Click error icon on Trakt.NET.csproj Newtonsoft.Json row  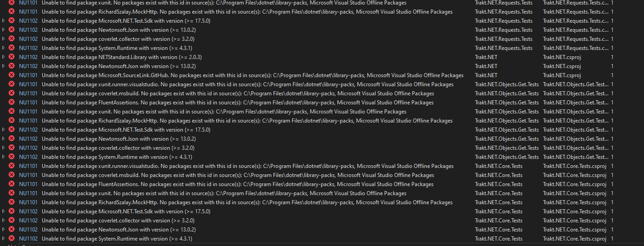[11, 66]
